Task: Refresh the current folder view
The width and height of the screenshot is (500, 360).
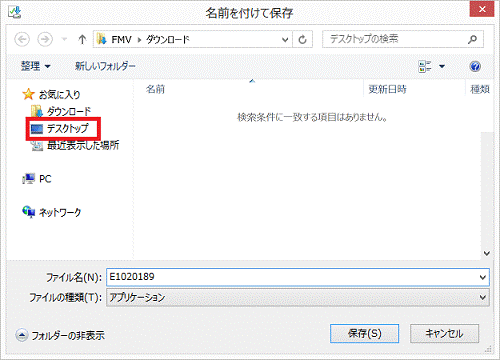Action: click(x=302, y=40)
